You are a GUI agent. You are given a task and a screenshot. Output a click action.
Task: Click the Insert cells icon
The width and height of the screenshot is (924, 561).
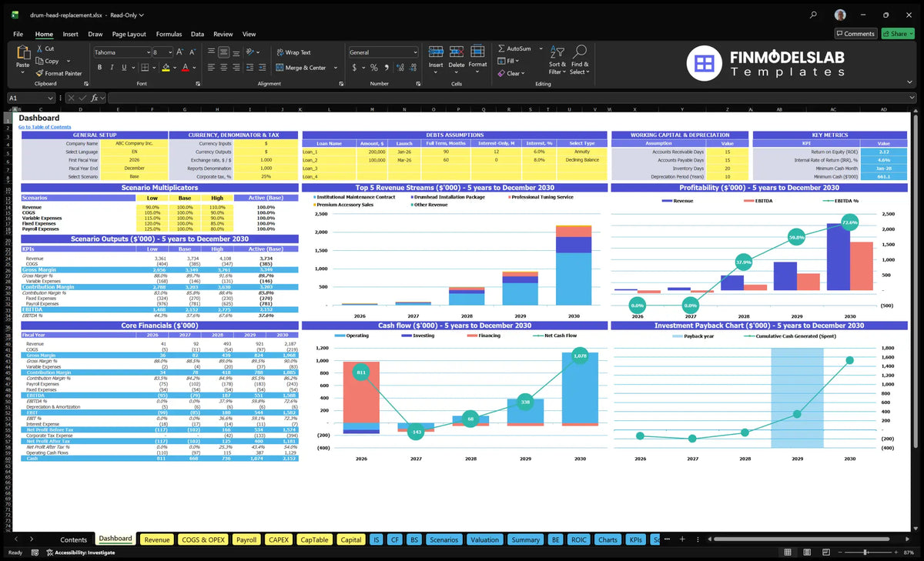click(436, 52)
